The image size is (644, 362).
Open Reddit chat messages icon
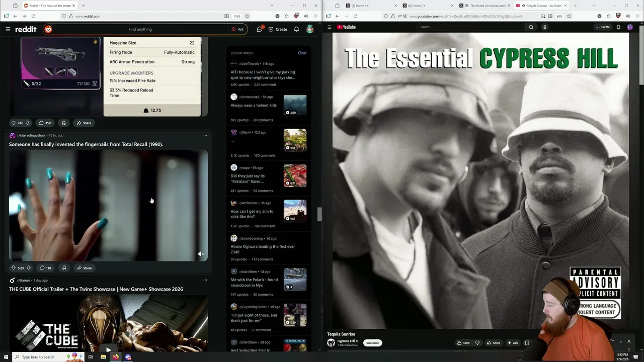(x=260, y=29)
